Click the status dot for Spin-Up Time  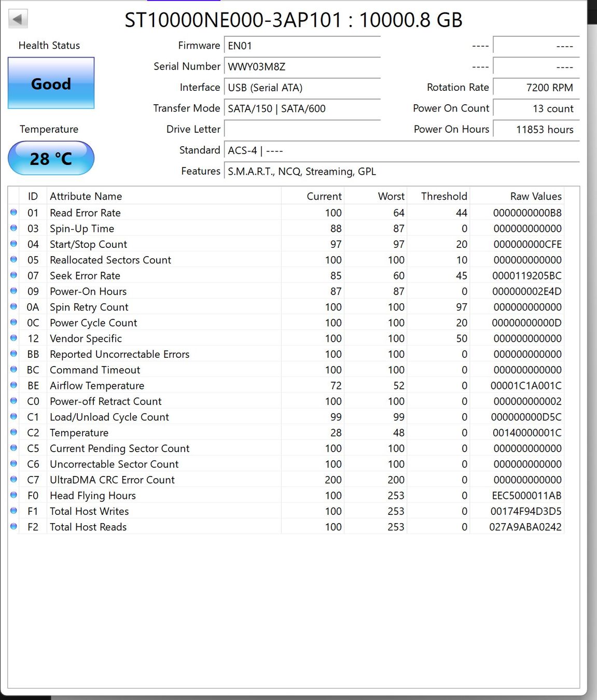pyautogui.click(x=14, y=228)
